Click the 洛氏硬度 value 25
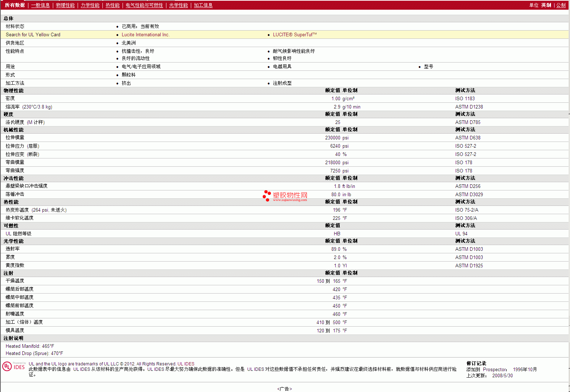Image resolution: width=570 pixels, height=392 pixels. coord(338,123)
